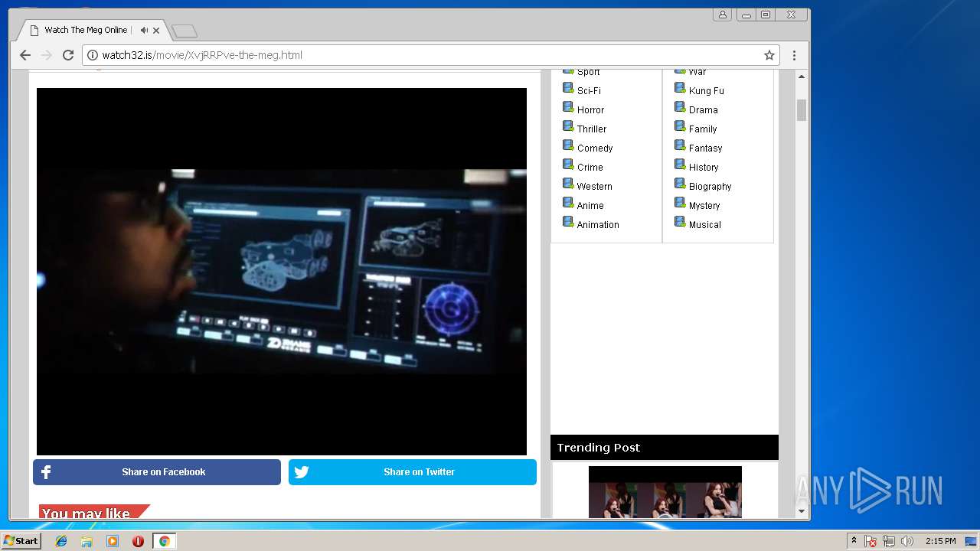Click page scrollbar down arrow

[x=802, y=511]
